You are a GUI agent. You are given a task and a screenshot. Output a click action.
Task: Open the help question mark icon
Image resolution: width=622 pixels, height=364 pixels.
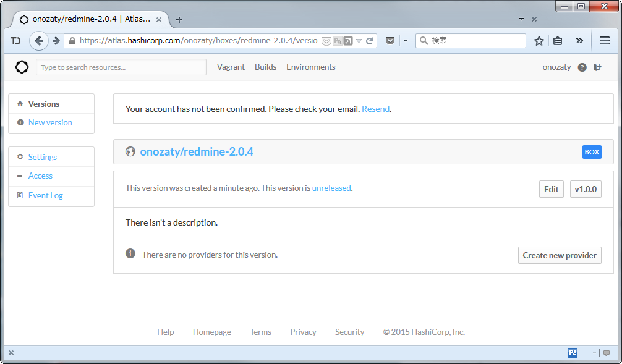(x=582, y=67)
